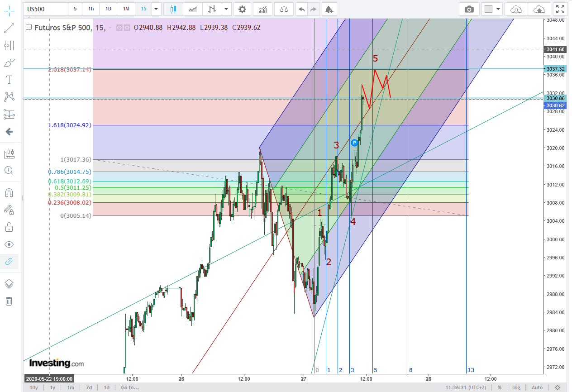This screenshot has height=392, width=572.
Task: Select the trend line drawing tool
Action: [x=9, y=28]
